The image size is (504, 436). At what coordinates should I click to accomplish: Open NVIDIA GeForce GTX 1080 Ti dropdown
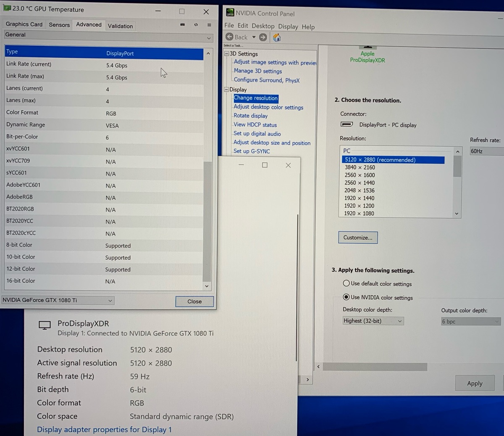[x=58, y=300]
